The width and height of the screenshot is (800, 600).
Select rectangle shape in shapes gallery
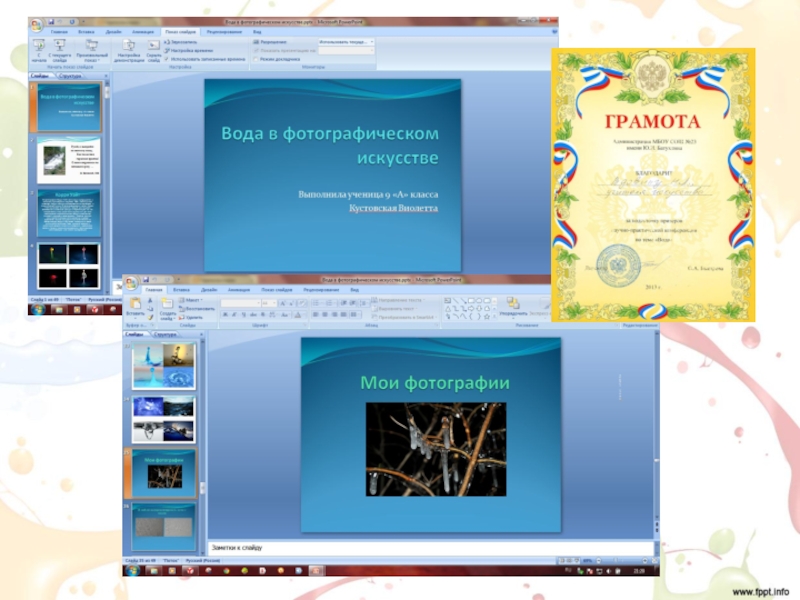point(471,301)
